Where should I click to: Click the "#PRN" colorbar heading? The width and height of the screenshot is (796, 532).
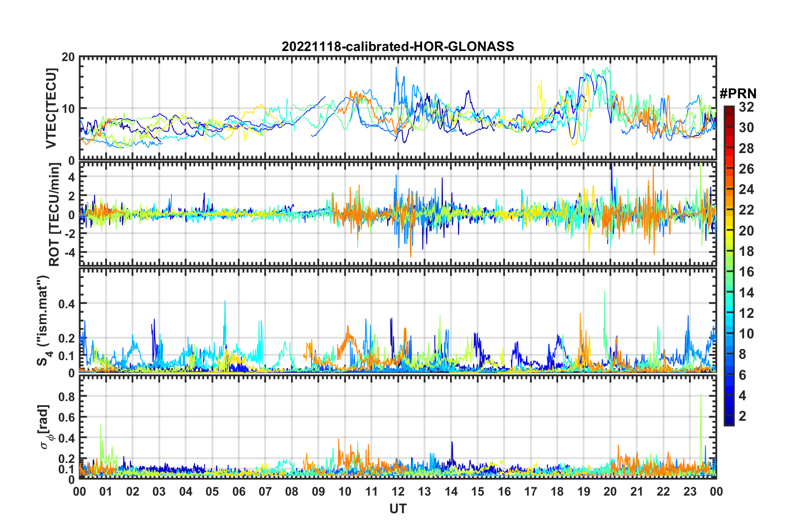coord(738,94)
